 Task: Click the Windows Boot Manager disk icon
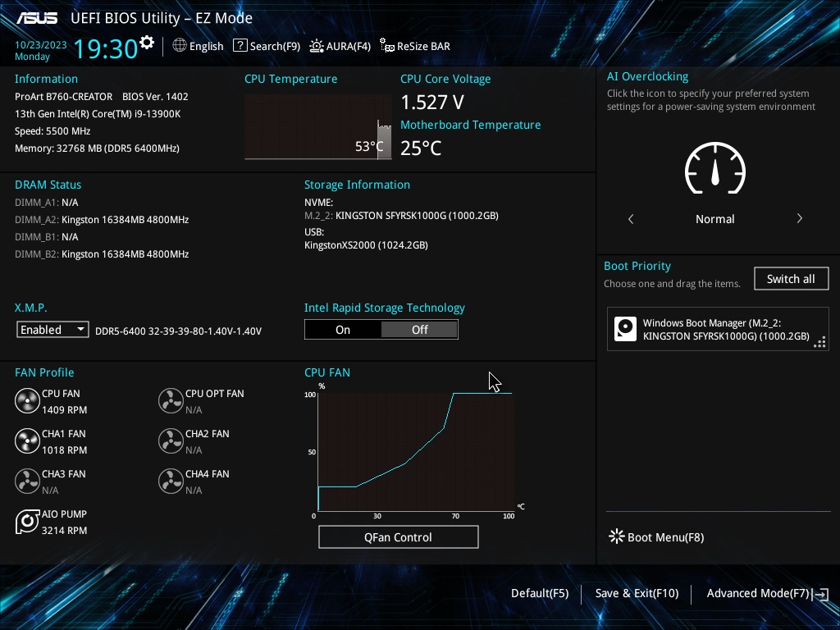(625, 329)
